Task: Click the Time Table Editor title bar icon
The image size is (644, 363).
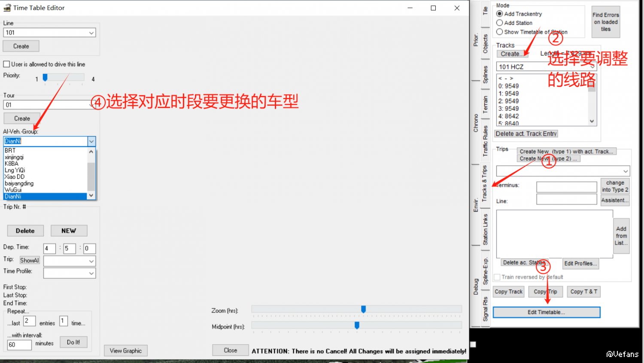Action: 7,8
